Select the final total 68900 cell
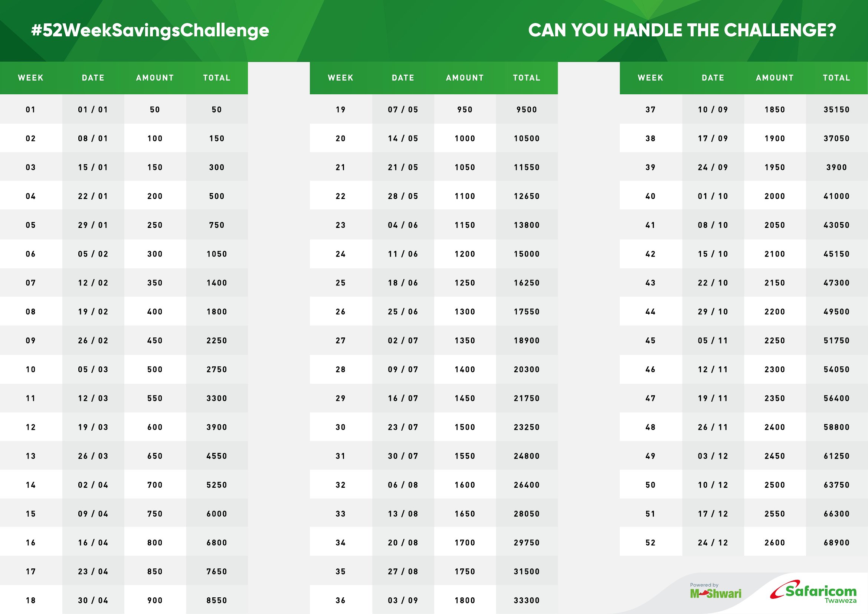The width and height of the screenshot is (868, 614). [x=836, y=543]
